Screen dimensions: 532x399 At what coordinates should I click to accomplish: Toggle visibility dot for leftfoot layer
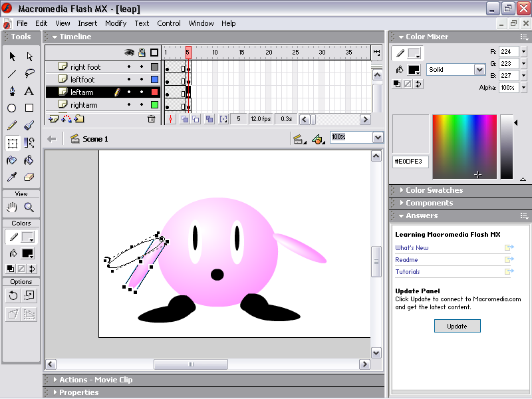pos(129,80)
